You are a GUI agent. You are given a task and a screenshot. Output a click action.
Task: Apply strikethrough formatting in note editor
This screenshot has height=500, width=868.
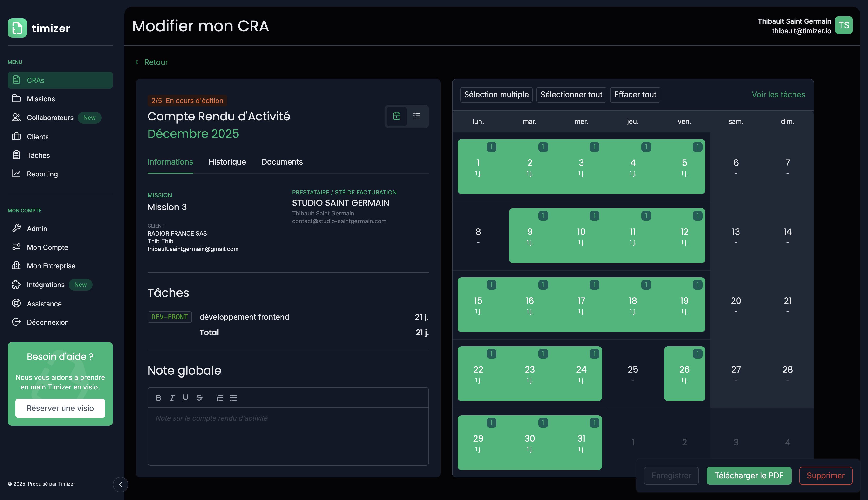[x=199, y=398]
